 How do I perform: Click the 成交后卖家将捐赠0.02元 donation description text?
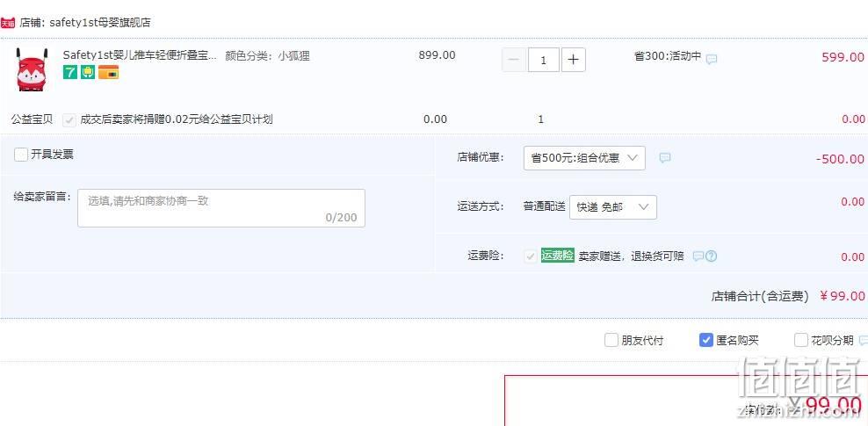[x=177, y=119]
